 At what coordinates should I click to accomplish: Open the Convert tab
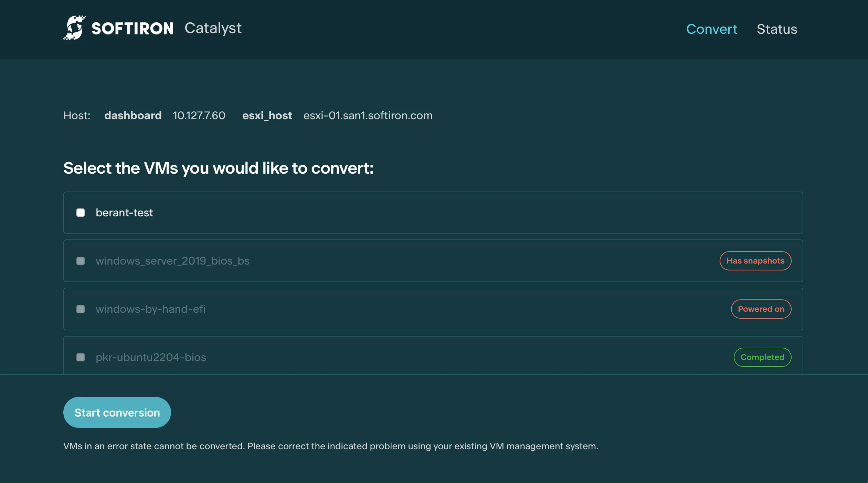tap(712, 27)
